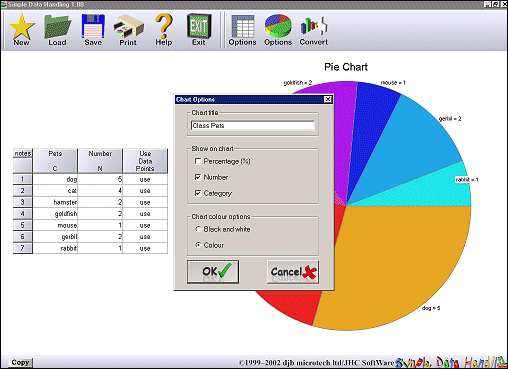Select Black and white radio option
Image resolution: width=508 pixels, height=369 pixels.
click(198, 229)
